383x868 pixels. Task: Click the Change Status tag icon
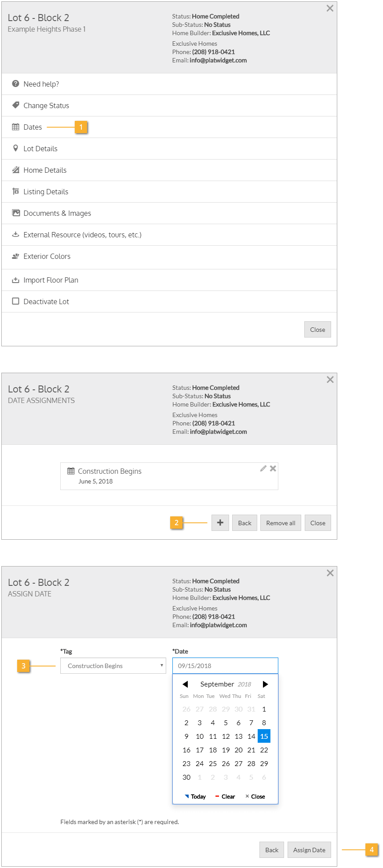15,105
